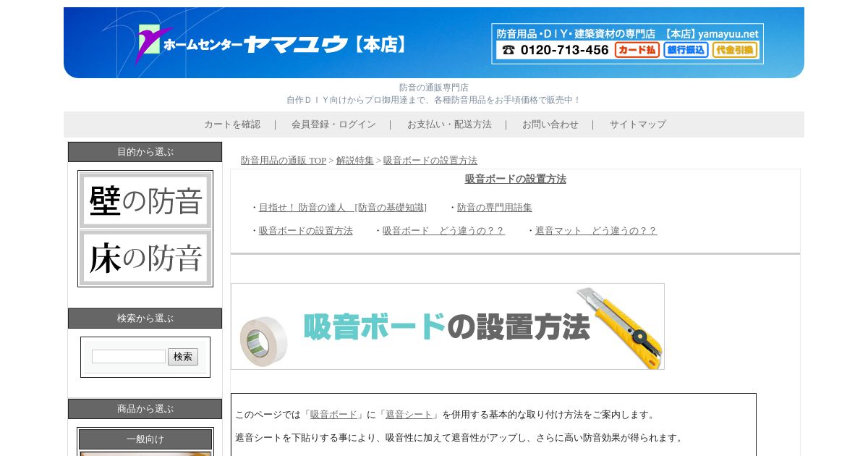Viewport: 868px width, 456px height.
Task: Click the 遮音シート link in the paragraph
Action: point(409,415)
